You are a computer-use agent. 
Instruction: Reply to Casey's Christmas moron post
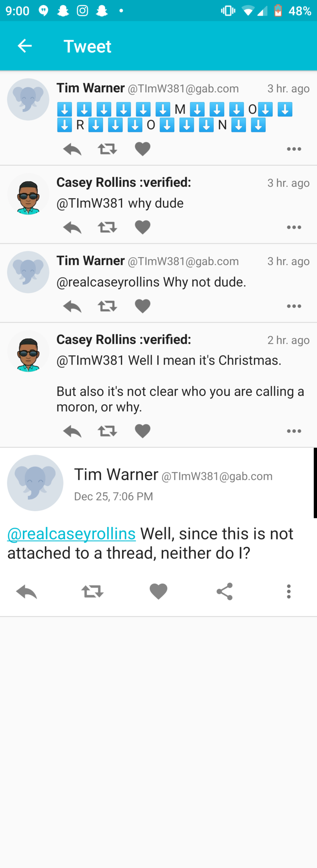tap(72, 431)
